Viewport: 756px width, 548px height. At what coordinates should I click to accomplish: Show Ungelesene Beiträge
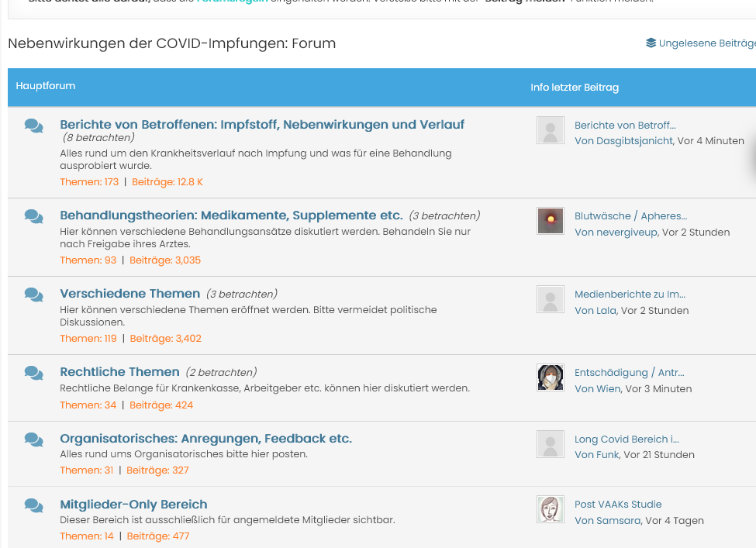click(706, 43)
